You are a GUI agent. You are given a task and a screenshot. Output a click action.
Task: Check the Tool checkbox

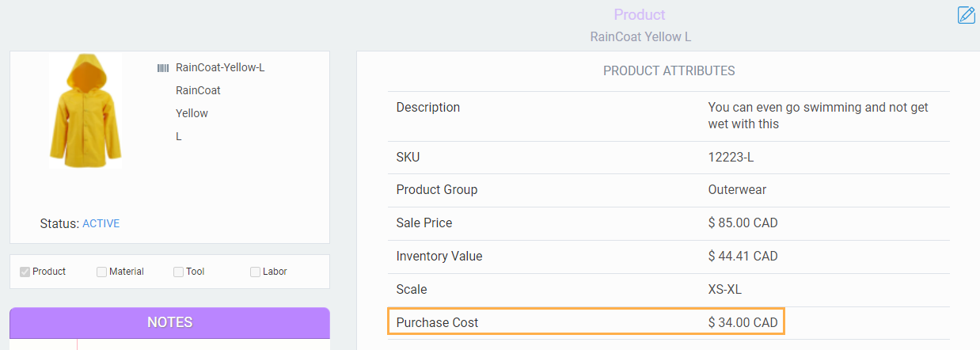[178, 272]
